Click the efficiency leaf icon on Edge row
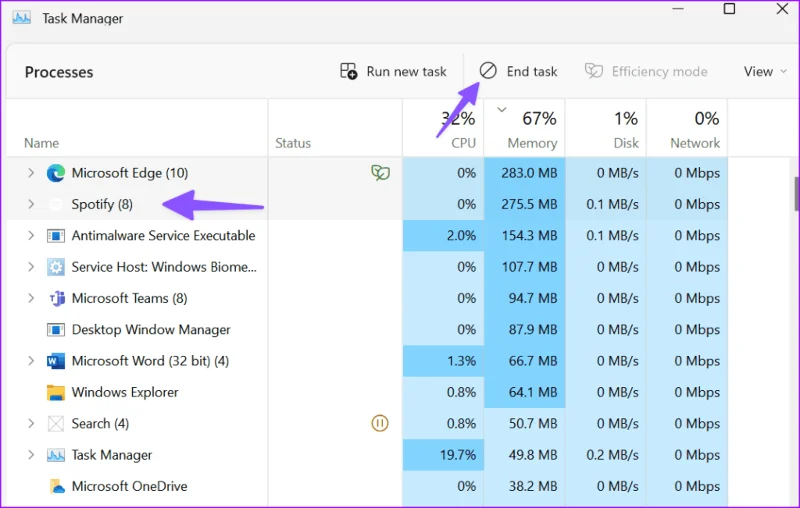This screenshot has width=800, height=508. click(380, 173)
